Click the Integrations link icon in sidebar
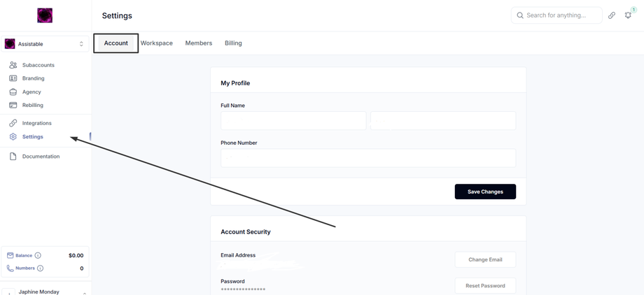This screenshot has height=295, width=644. point(13,123)
